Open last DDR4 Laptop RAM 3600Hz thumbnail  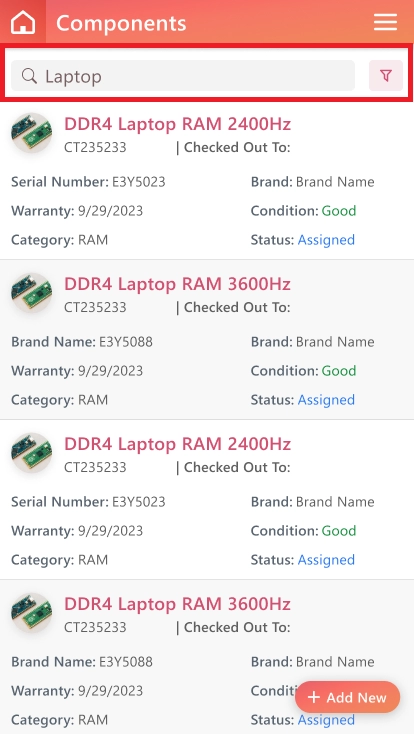click(31, 613)
